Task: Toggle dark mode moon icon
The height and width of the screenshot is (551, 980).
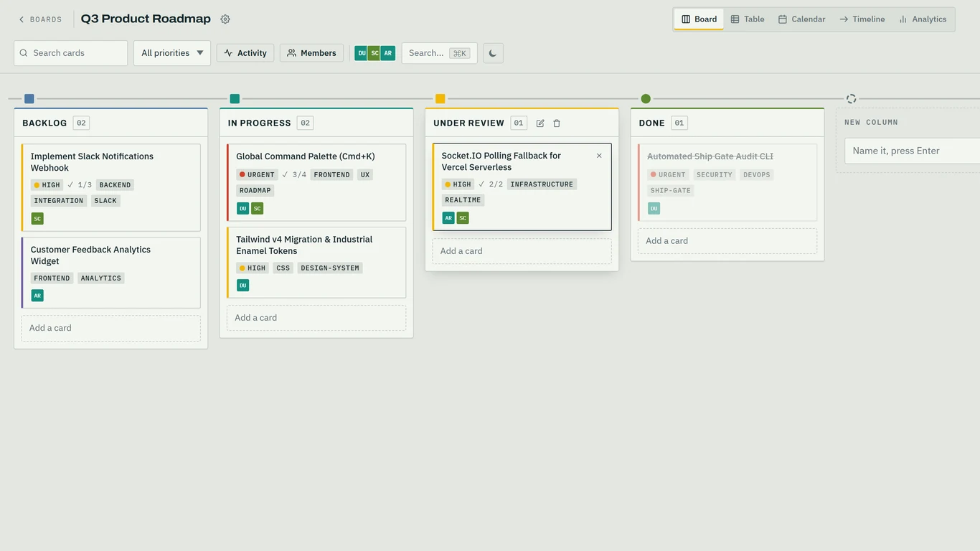Action: point(493,53)
